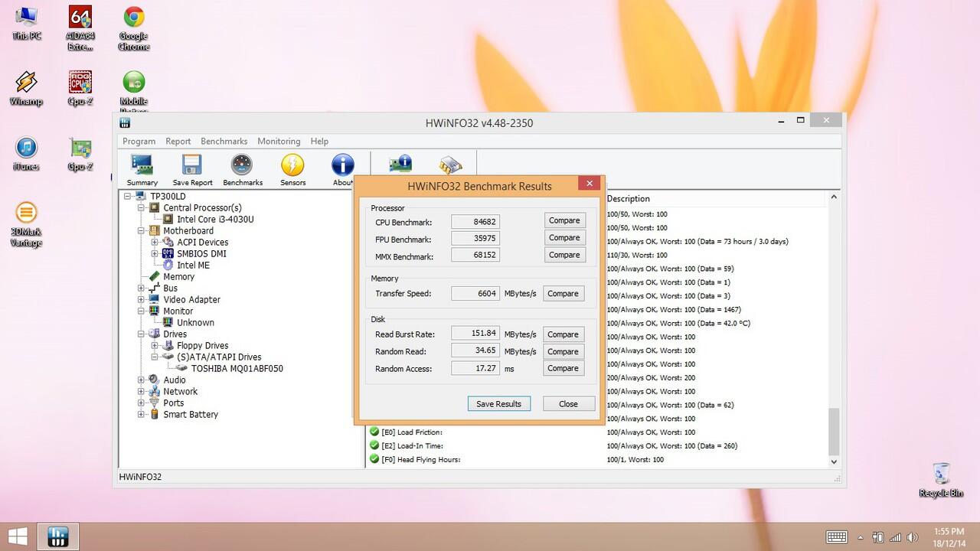Select the Audio tree item

pyautogui.click(x=175, y=380)
